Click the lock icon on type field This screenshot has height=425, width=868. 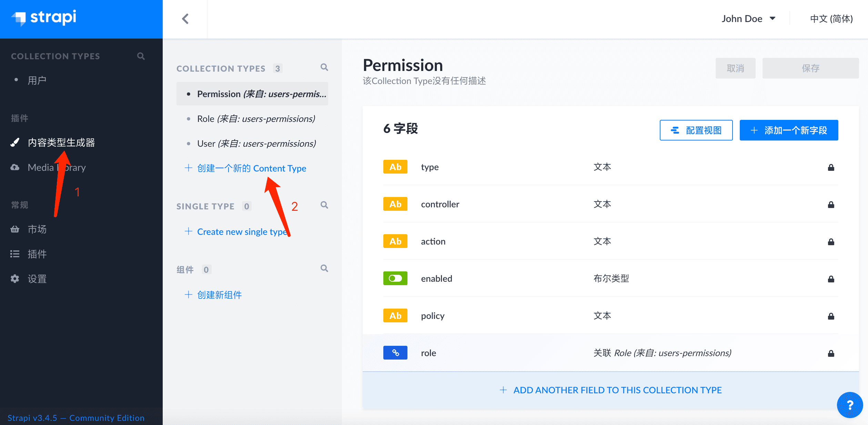pyautogui.click(x=831, y=167)
